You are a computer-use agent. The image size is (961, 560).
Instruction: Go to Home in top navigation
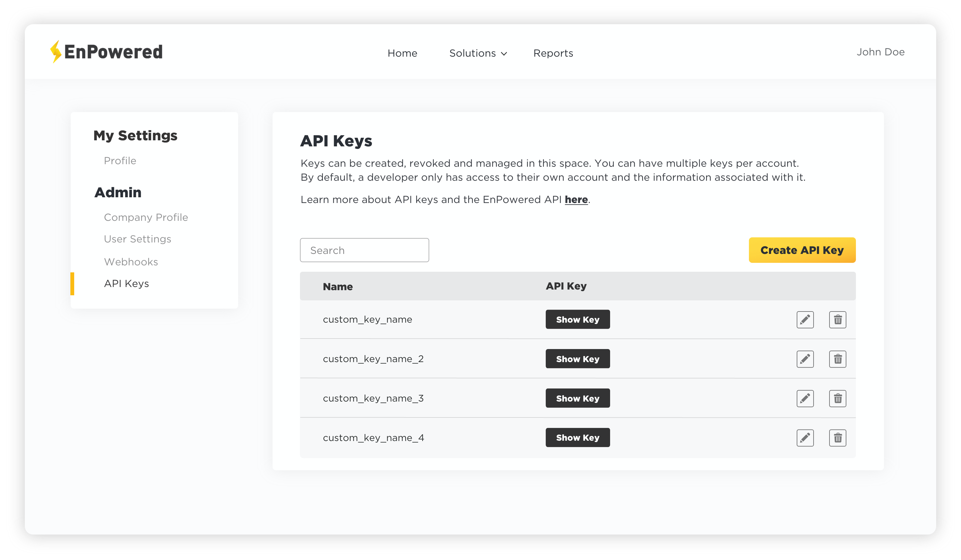[x=402, y=53]
